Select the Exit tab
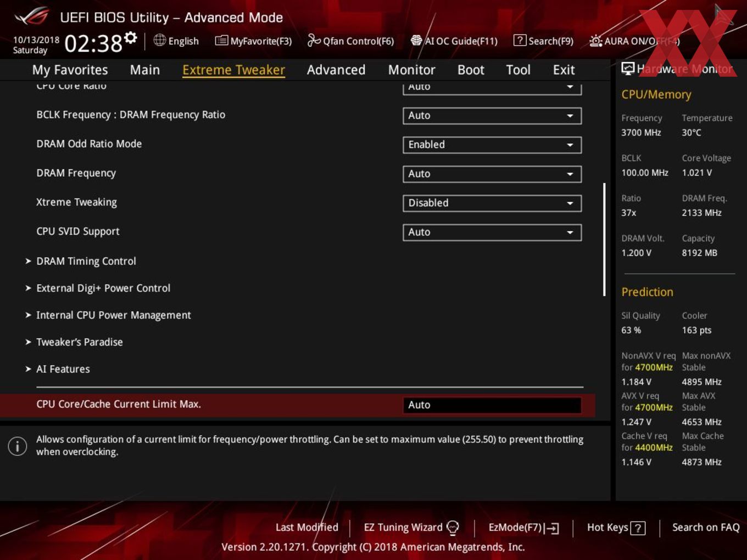Viewport: 747px width, 560px height. [564, 70]
